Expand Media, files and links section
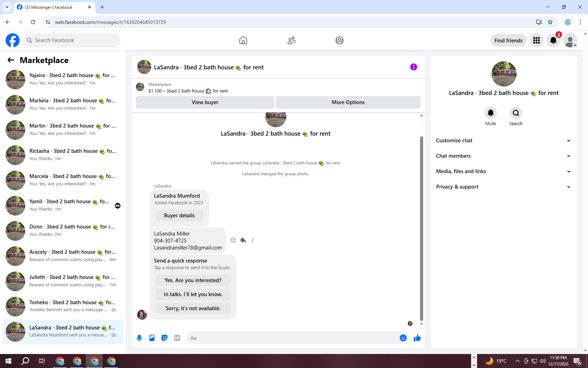This screenshot has width=588, height=368. [x=504, y=171]
